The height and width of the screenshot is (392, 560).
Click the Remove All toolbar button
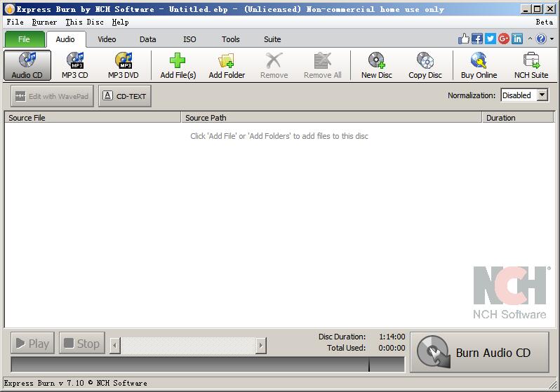[x=323, y=65]
